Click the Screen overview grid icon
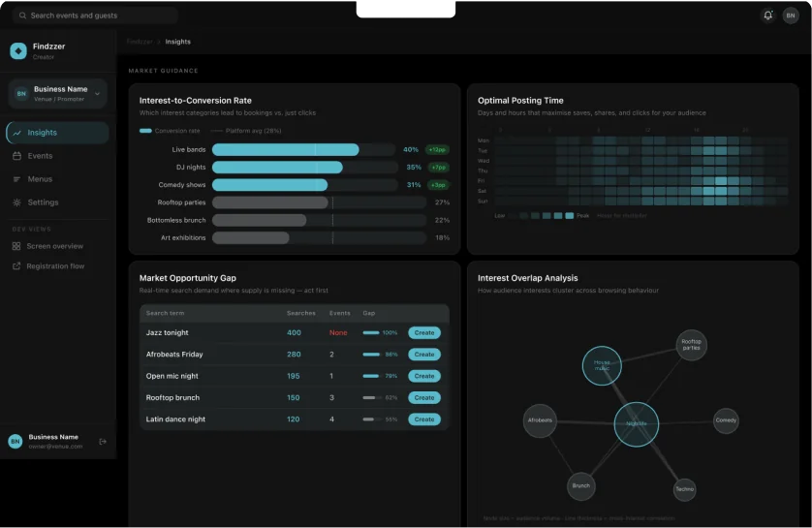This screenshot has height=528, width=812. coord(16,246)
